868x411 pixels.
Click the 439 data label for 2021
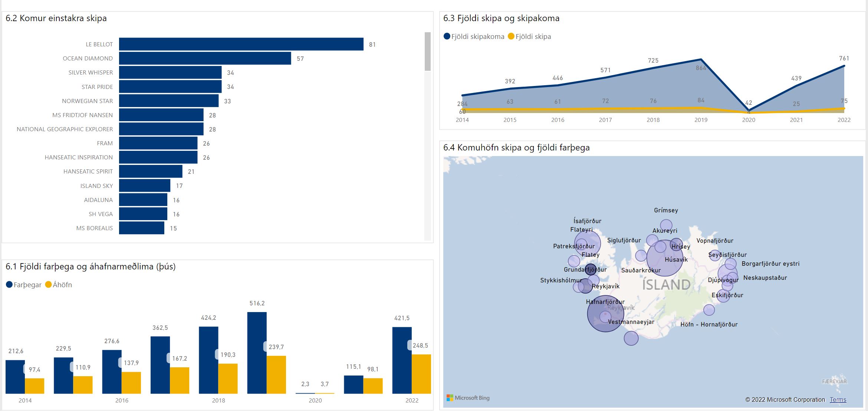coord(796,78)
